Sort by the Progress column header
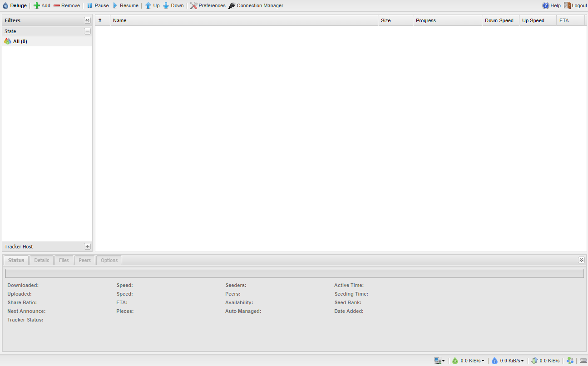This screenshot has width=588, height=366. click(447, 20)
